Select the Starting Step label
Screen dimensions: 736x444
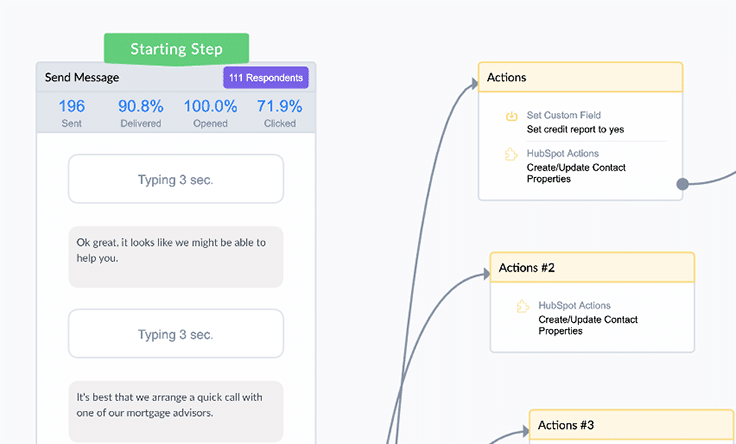(x=176, y=49)
